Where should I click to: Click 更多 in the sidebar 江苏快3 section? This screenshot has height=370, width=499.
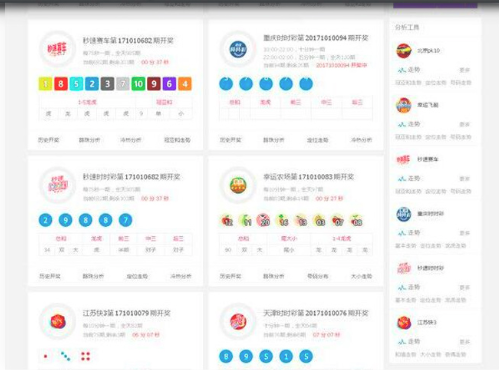click(x=464, y=342)
